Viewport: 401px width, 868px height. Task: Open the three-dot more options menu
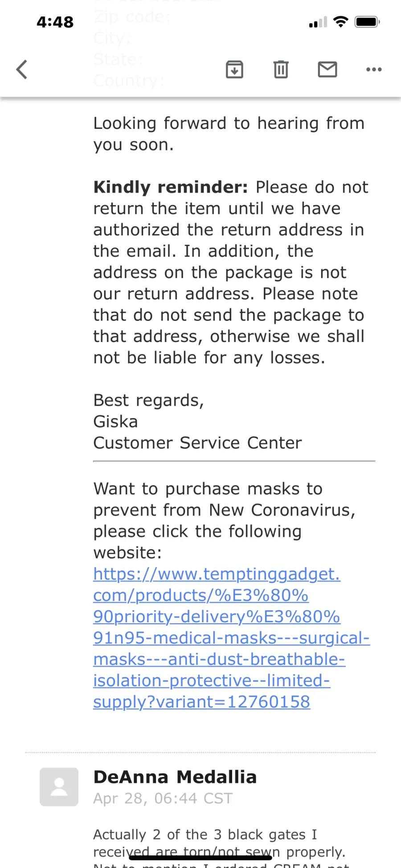click(374, 70)
